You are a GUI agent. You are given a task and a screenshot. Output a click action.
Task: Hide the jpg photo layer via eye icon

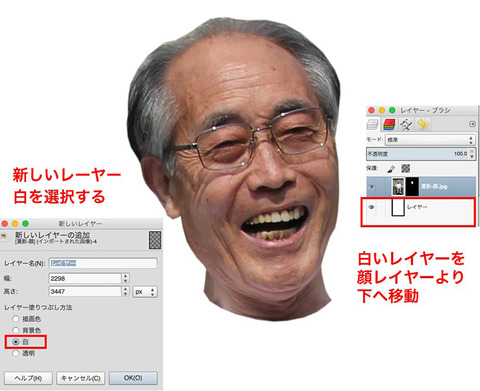371,187
